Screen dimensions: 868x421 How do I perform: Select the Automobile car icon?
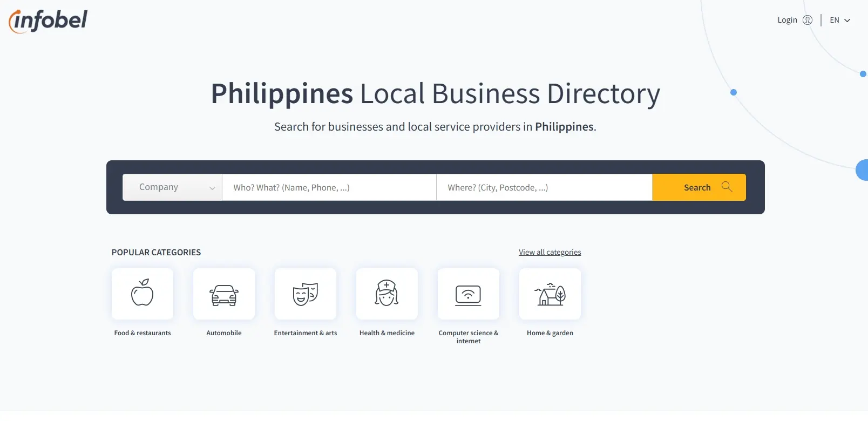pyautogui.click(x=224, y=294)
